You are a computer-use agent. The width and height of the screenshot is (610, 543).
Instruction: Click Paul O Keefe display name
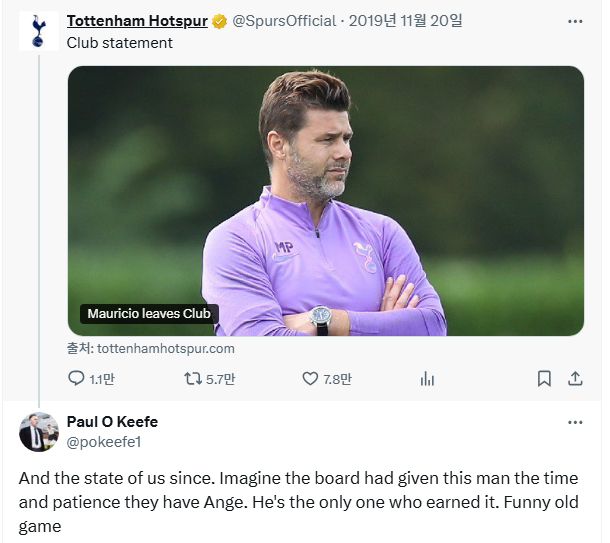point(112,422)
